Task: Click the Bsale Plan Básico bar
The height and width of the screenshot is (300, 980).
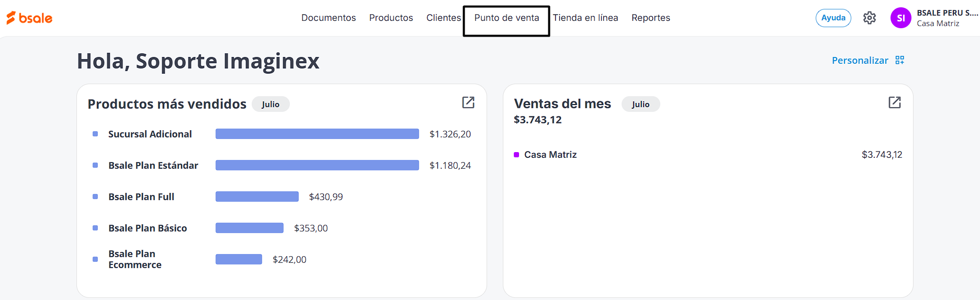Action: tap(250, 228)
